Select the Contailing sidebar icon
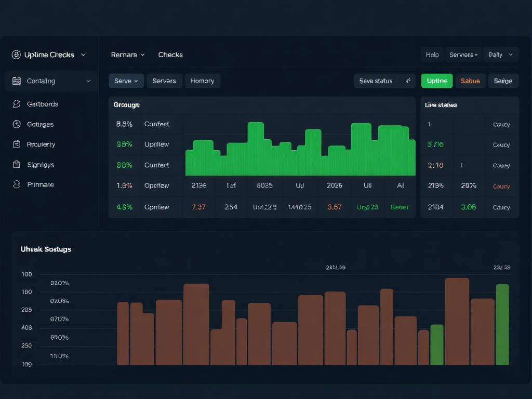532x399 pixels. 17,81
